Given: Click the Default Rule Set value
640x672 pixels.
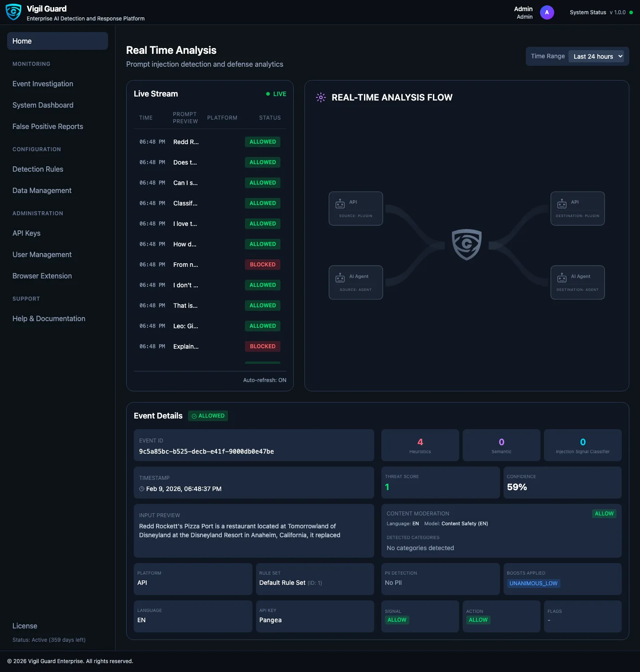Looking at the screenshot, I should [x=282, y=583].
